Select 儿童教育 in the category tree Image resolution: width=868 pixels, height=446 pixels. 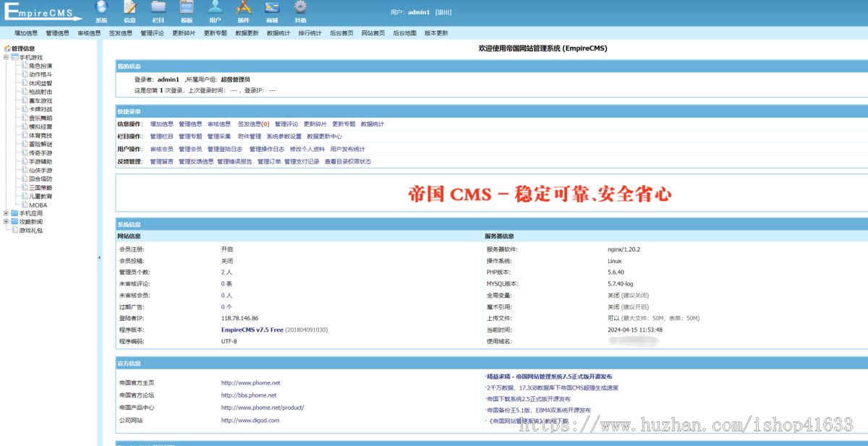tap(41, 196)
